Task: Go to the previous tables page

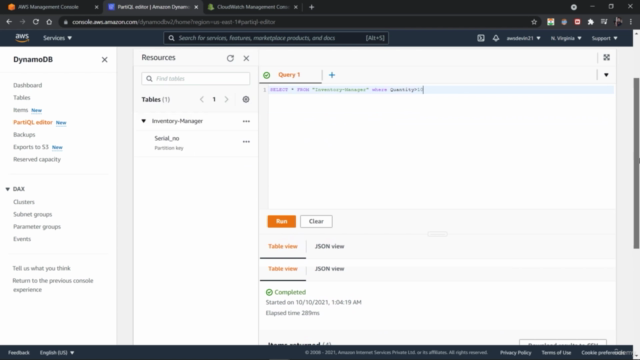Action: (x=202, y=99)
